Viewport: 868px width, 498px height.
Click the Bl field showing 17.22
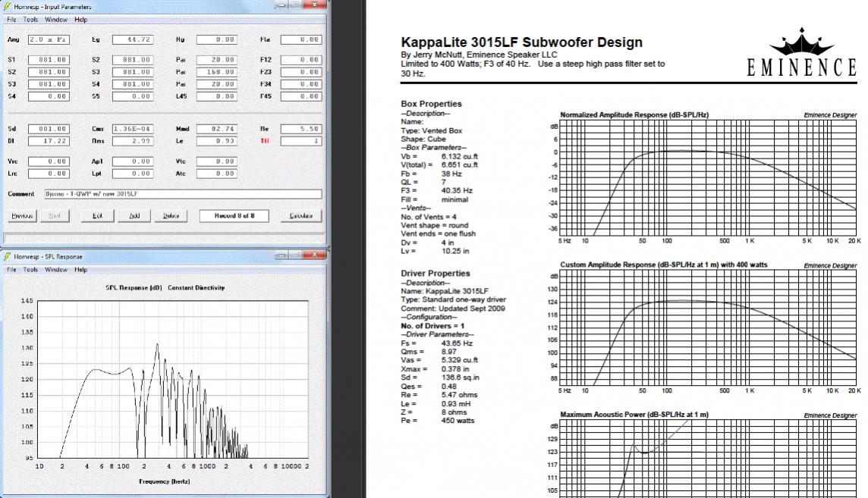click(49, 141)
